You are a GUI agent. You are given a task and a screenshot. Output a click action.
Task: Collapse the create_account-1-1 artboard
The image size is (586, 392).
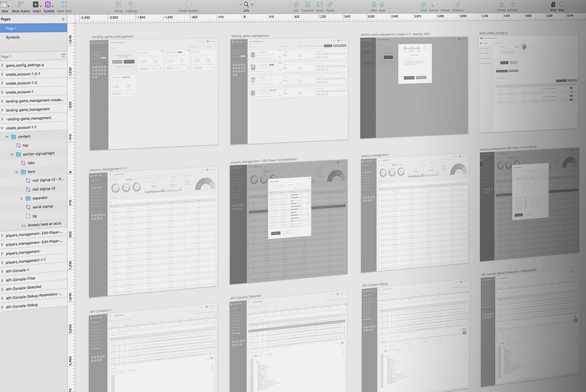2,128
